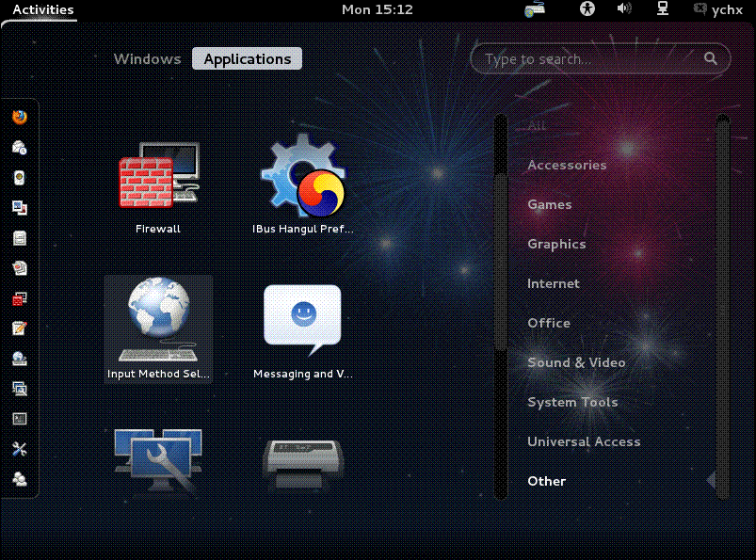Show the Graphics category apps
The width and height of the screenshot is (756, 560).
point(556,244)
